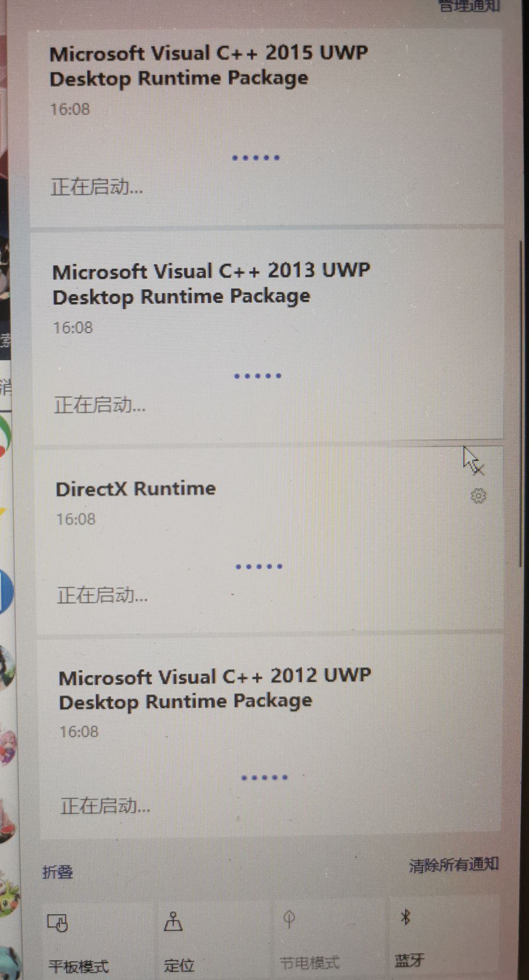This screenshot has width=529, height=980.
Task: Toggle 节电模式 battery saver tile
Action: point(329,938)
